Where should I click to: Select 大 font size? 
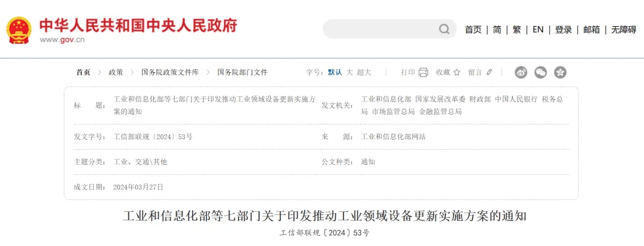point(349,72)
